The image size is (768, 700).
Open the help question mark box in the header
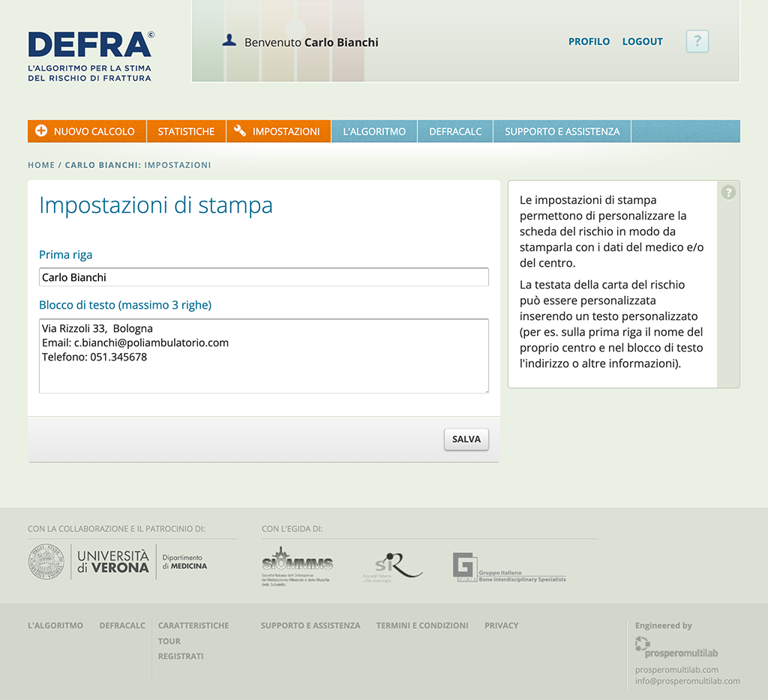[697, 41]
